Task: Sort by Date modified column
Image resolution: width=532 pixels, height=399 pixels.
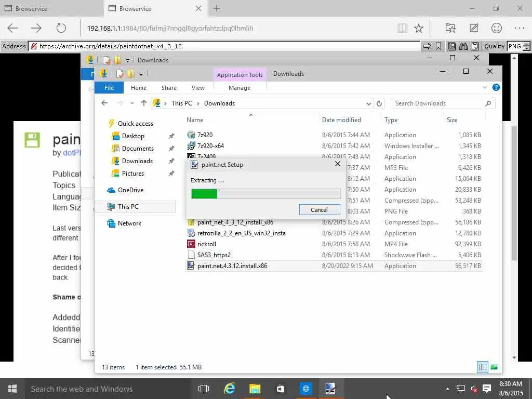Action: tap(341, 120)
